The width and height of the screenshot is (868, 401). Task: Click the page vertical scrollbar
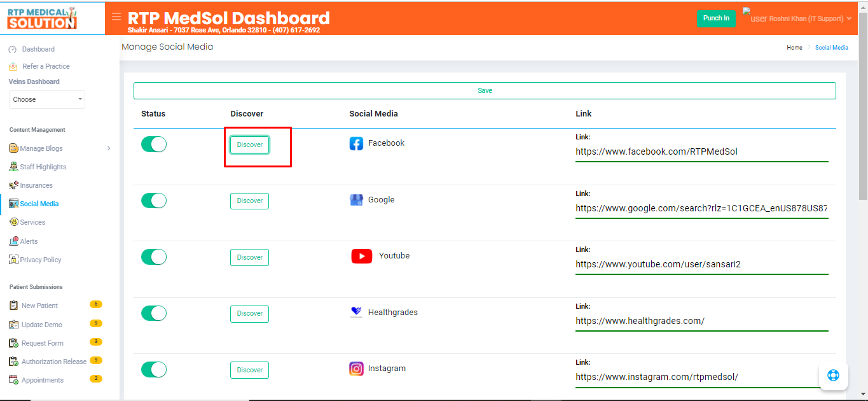click(863, 105)
